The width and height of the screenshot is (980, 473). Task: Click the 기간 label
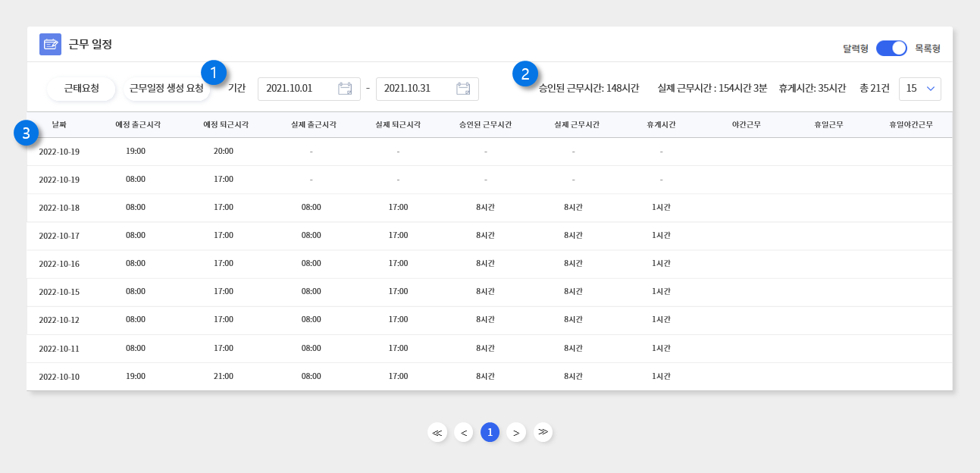pos(237,88)
